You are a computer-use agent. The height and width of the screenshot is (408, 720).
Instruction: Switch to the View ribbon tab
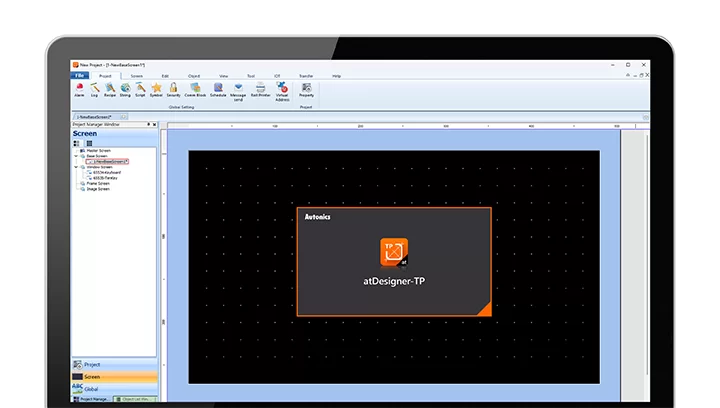[x=224, y=76]
